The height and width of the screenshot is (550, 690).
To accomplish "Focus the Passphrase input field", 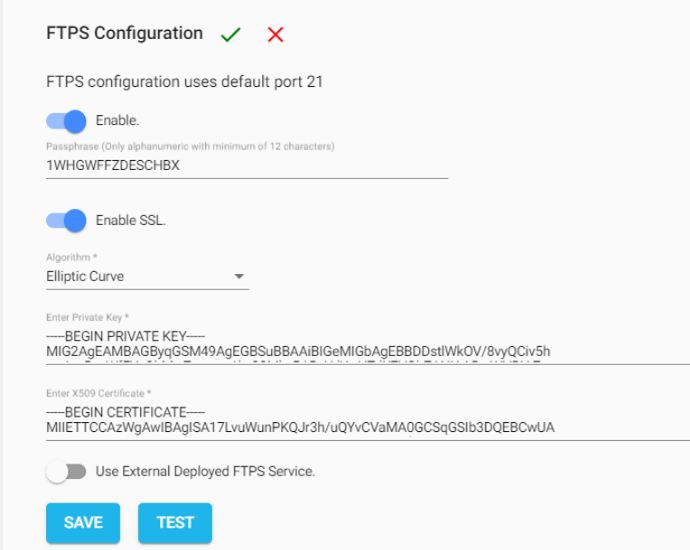I will [x=247, y=165].
